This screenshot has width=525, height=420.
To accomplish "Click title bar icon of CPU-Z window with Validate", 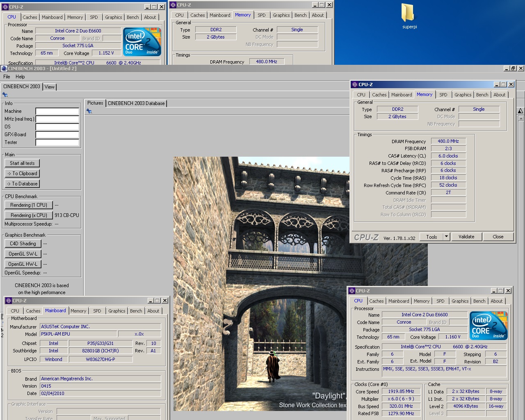I will click(x=354, y=84).
